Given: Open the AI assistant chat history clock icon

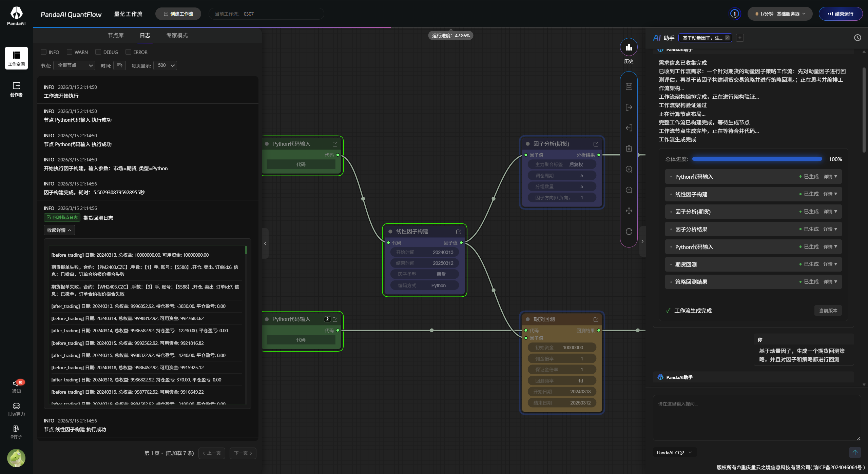Looking at the screenshot, I should coord(857,38).
